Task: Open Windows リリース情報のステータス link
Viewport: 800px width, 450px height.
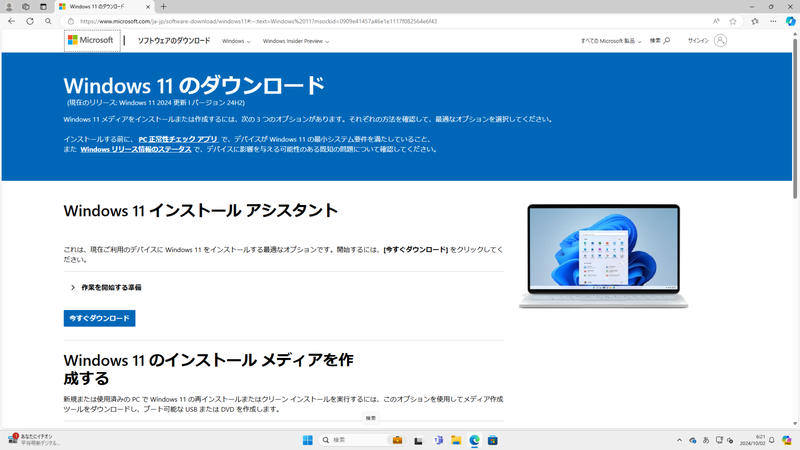Action: pyautogui.click(x=136, y=149)
